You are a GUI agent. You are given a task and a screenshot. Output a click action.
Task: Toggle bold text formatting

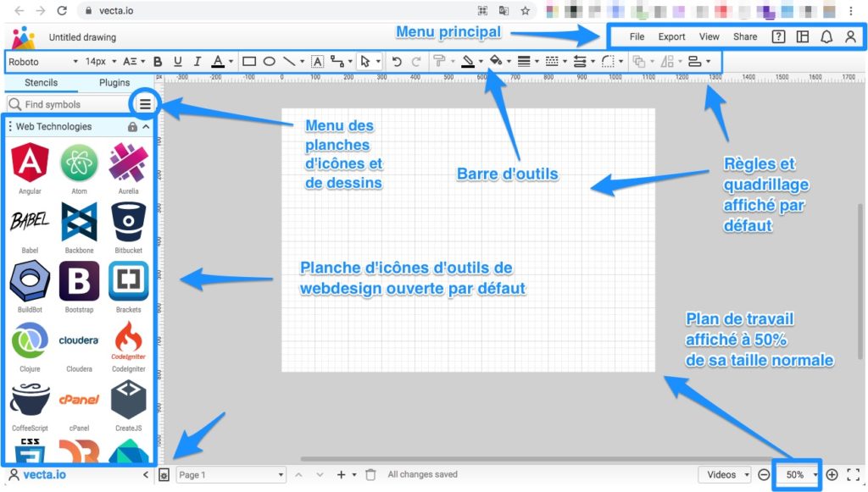tap(158, 62)
